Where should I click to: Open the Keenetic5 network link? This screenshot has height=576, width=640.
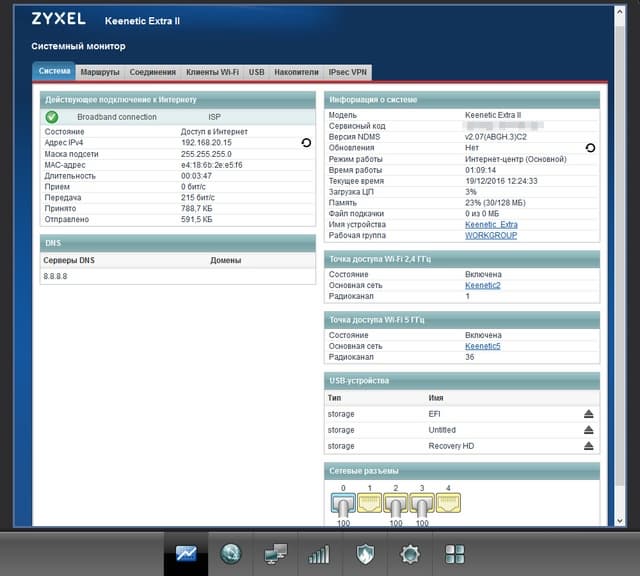(483, 346)
